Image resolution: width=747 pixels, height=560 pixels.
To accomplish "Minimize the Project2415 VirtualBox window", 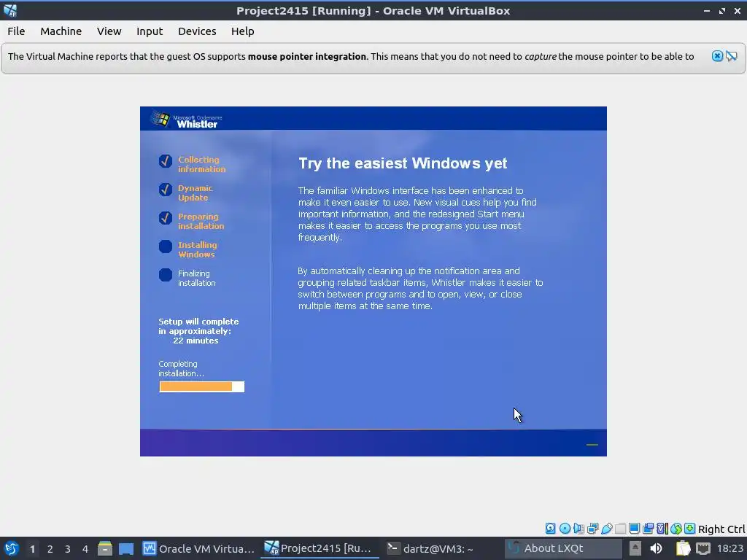I will [x=707, y=10].
